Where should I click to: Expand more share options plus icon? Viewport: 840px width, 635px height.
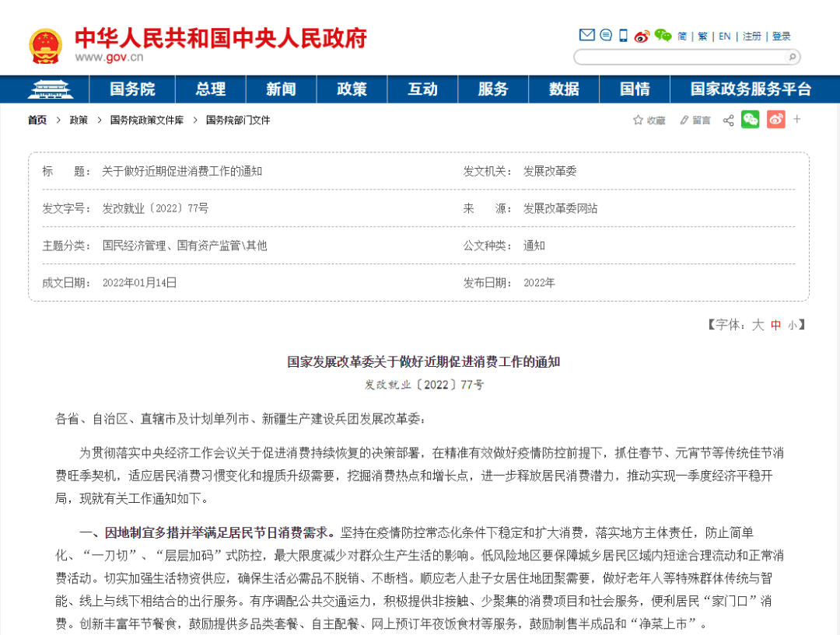[x=796, y=120]
